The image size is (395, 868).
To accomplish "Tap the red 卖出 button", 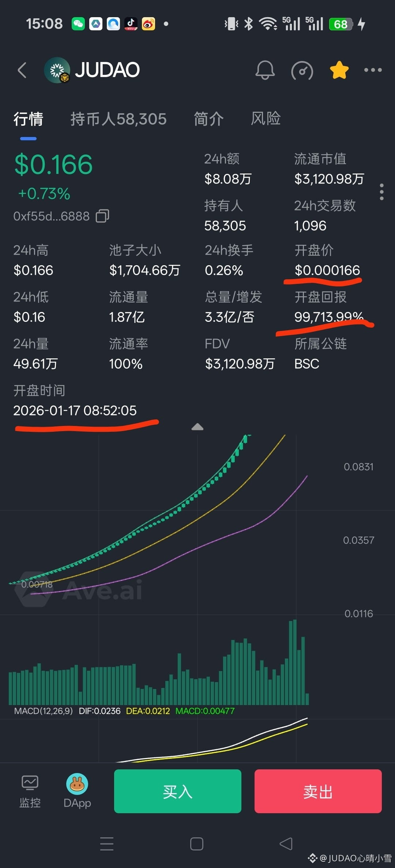I will click(318, 791).
